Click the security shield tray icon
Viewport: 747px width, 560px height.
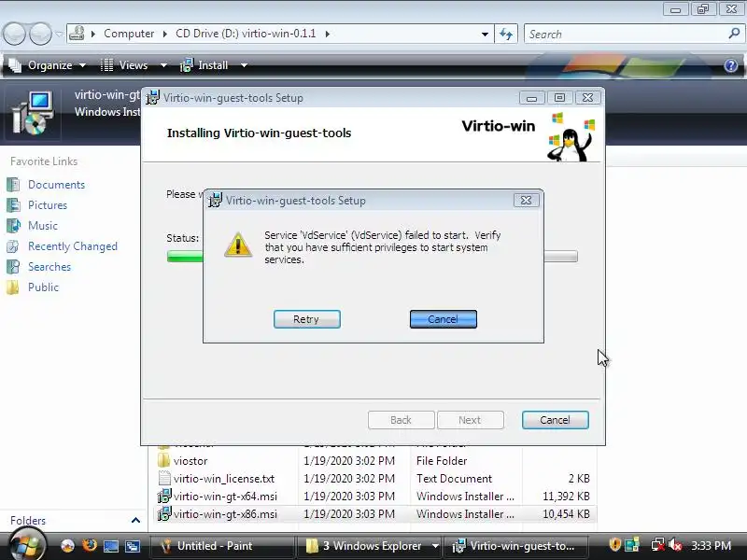[615, 545]
